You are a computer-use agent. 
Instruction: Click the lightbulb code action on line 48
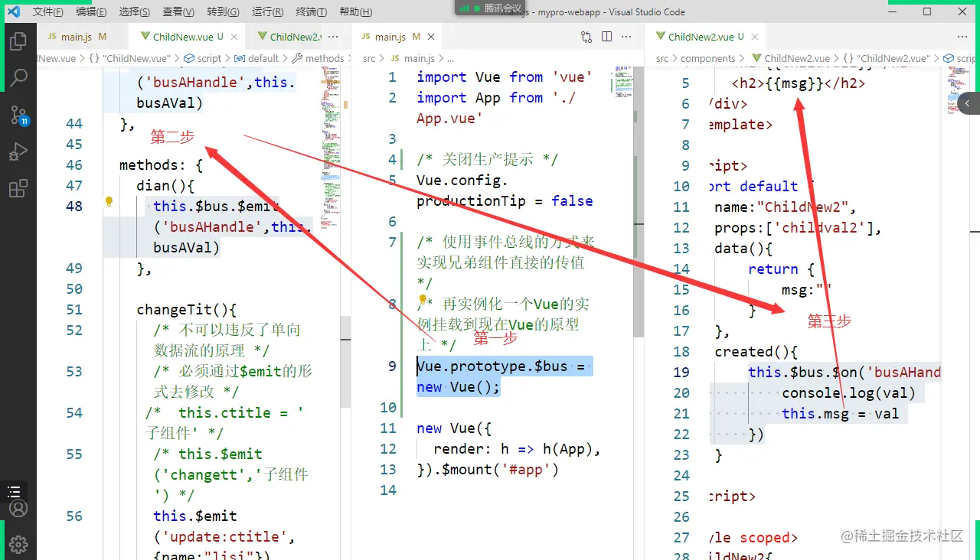(x=109, y=203)
